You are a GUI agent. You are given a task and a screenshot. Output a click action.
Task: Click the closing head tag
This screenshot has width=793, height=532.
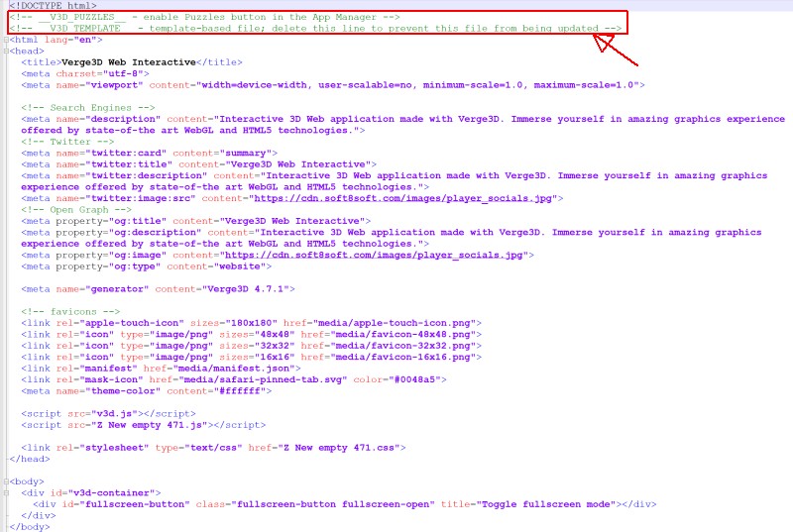click(30, 459)
